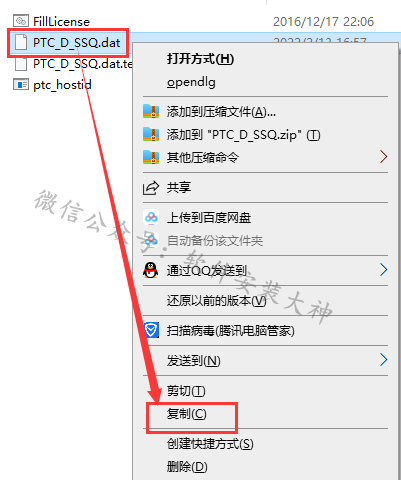Click the FillLicense file icon

click(x=21, y=21)
